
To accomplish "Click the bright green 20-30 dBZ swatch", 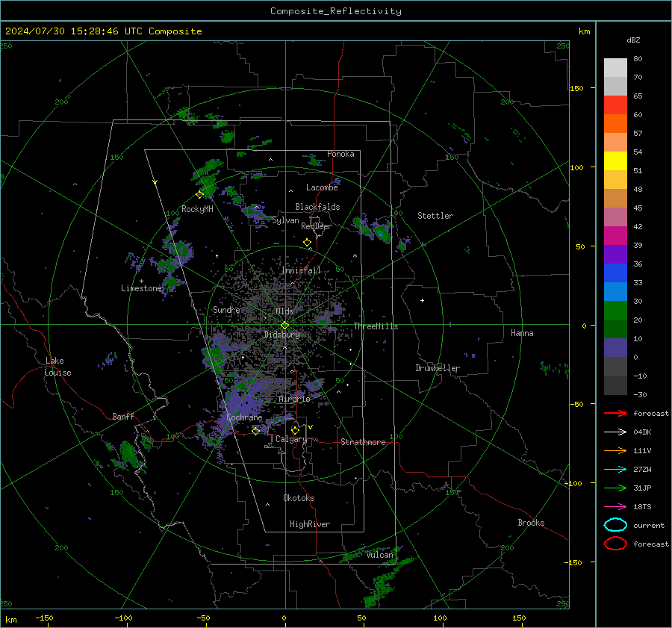I will click(x=615, y=311).
